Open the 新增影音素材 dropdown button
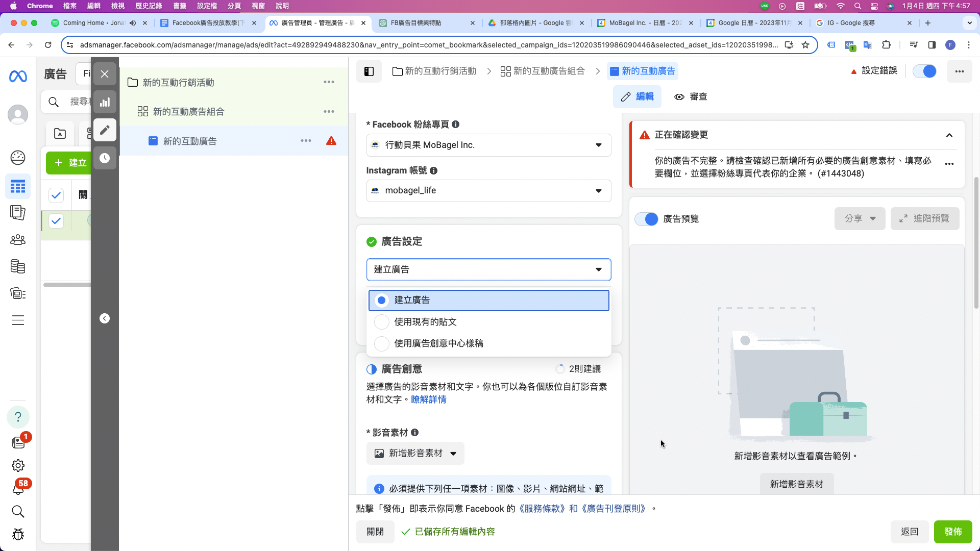Viewport: 980px width, 551px height. [x=415, y=454]
